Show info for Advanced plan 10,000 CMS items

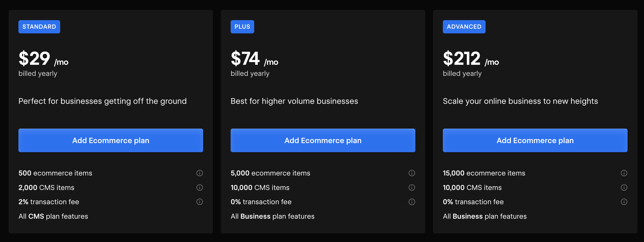[x=624, y=188]
